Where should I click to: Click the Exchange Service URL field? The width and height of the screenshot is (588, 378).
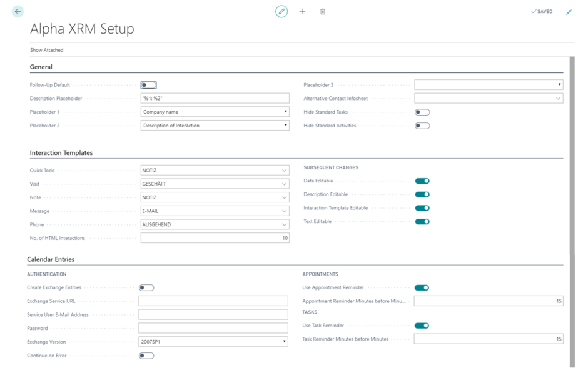213,301
